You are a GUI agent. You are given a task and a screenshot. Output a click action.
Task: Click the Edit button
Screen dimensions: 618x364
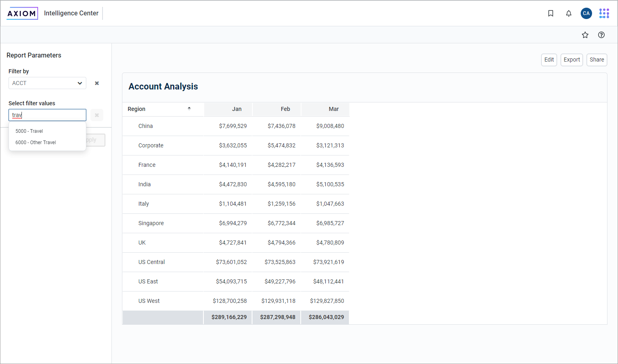[x=549, y=60]
